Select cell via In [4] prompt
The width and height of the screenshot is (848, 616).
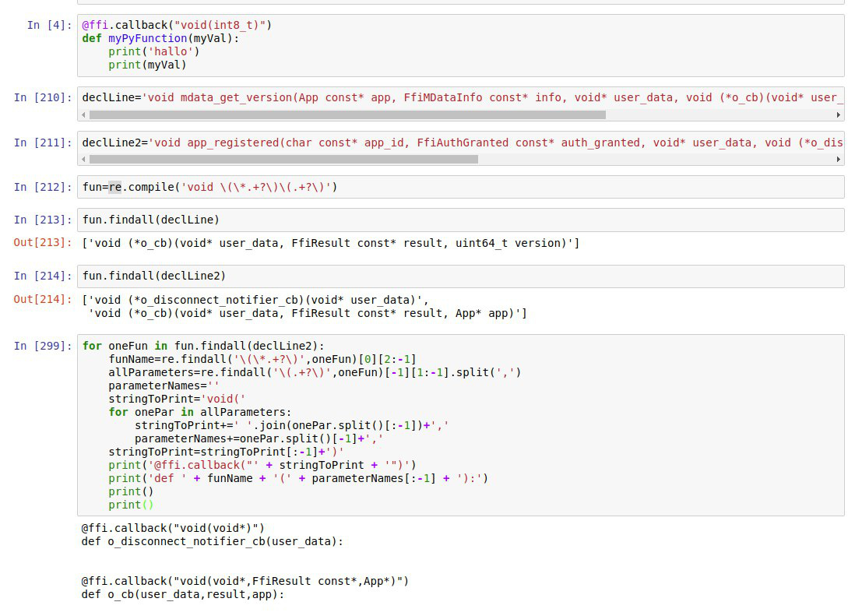click(x=48, y=25)
